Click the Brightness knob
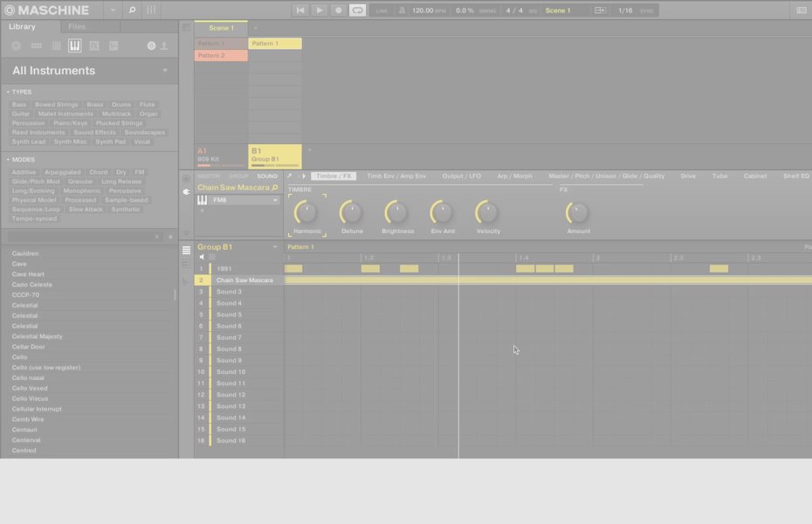This screenshot has height=524, width=812. click(x=396, y=212)
